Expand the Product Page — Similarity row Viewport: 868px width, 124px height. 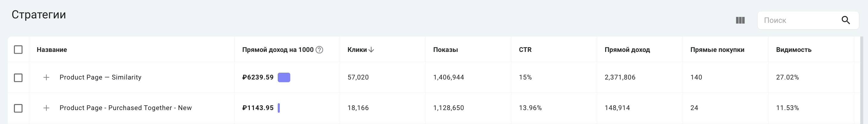46,78
